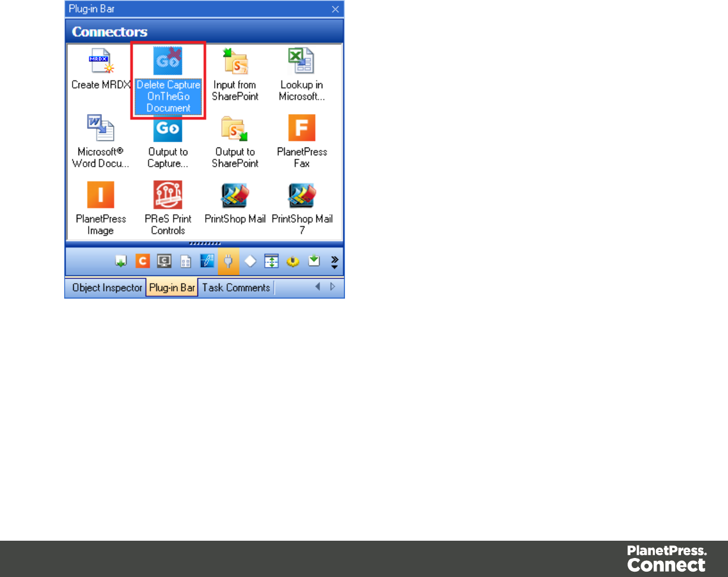Select the PrintShop Mail plug-in
Screen dimensions: 728x577
235,203
